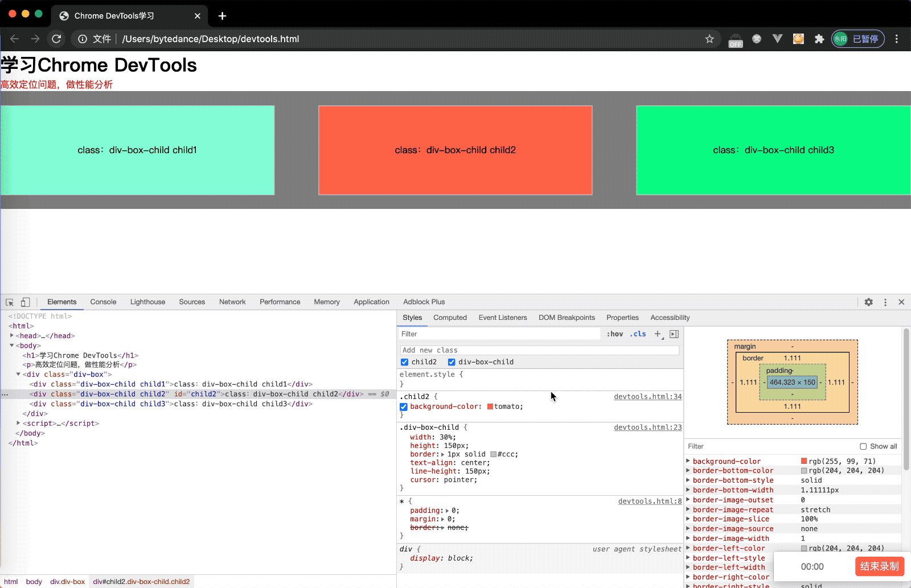Enable the Show all computed properties checkbox
Viewport: 911px width, 588px height.
[863, 446]
